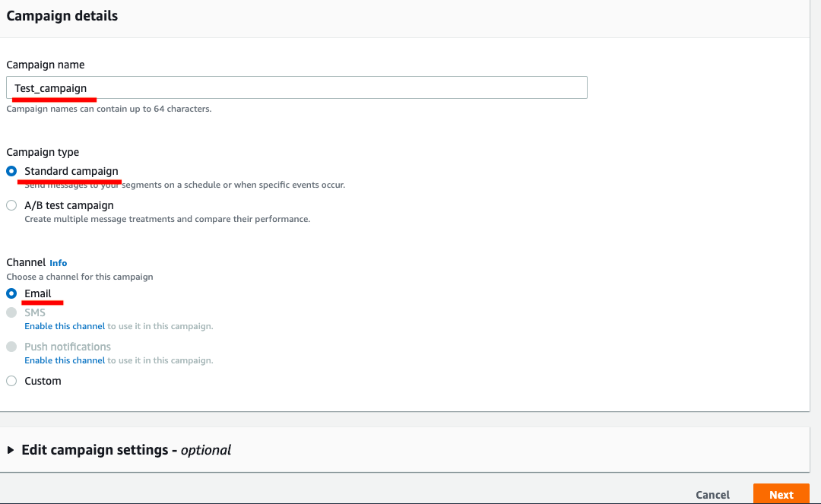Choose the Email channel radio button
The width and height of the screenshot is (821, 504).
coord(11,293)
